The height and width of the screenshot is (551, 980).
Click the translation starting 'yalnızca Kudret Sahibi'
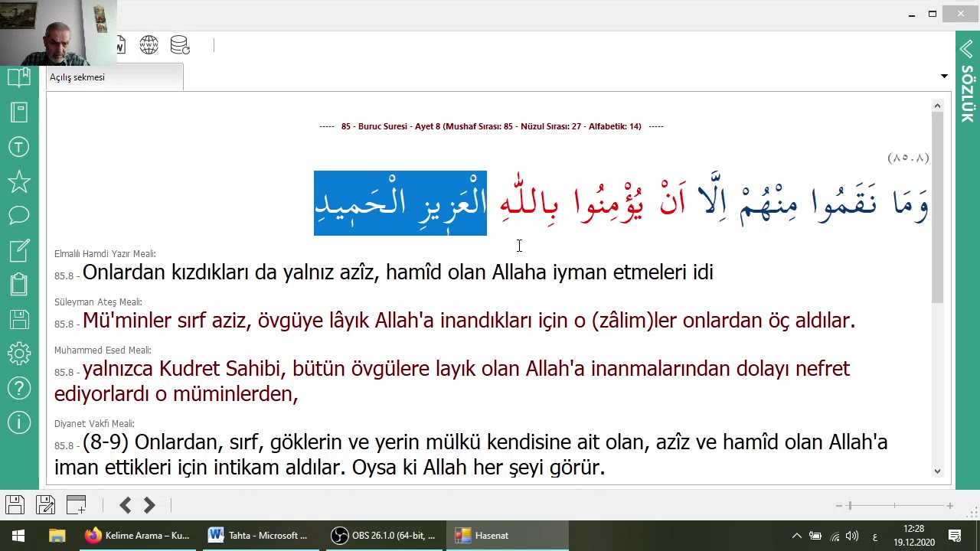point(452,381)
